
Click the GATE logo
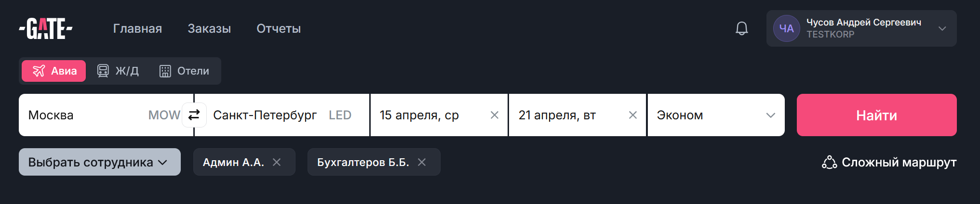(46, 28)
